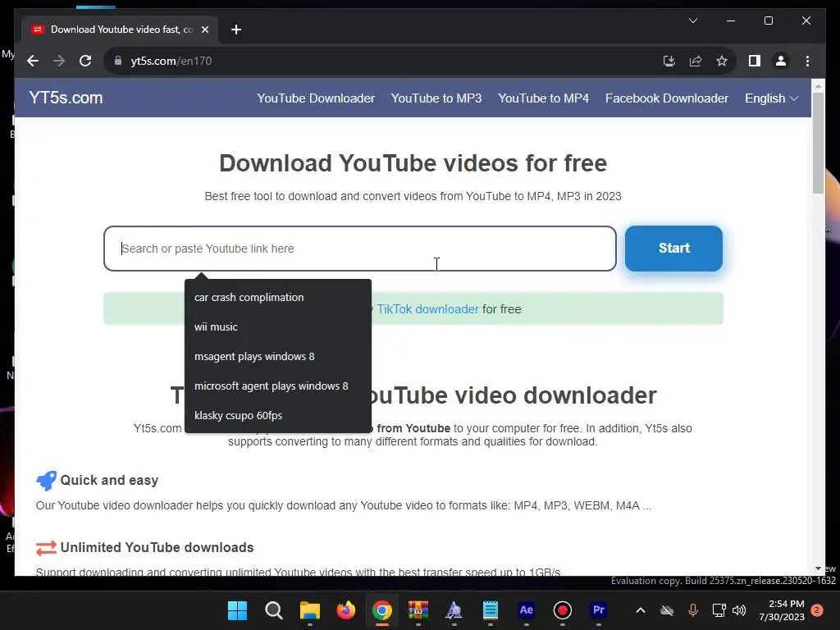Close the Download Youtube video tab

point(204,30)
